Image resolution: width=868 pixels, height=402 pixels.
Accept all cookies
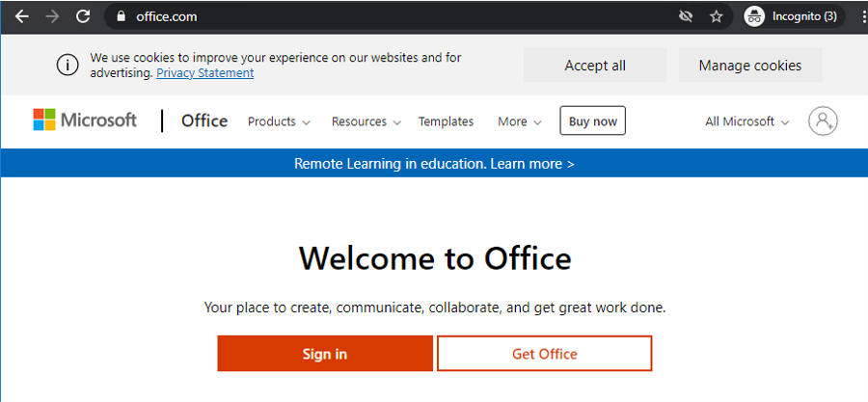(595, 66)
